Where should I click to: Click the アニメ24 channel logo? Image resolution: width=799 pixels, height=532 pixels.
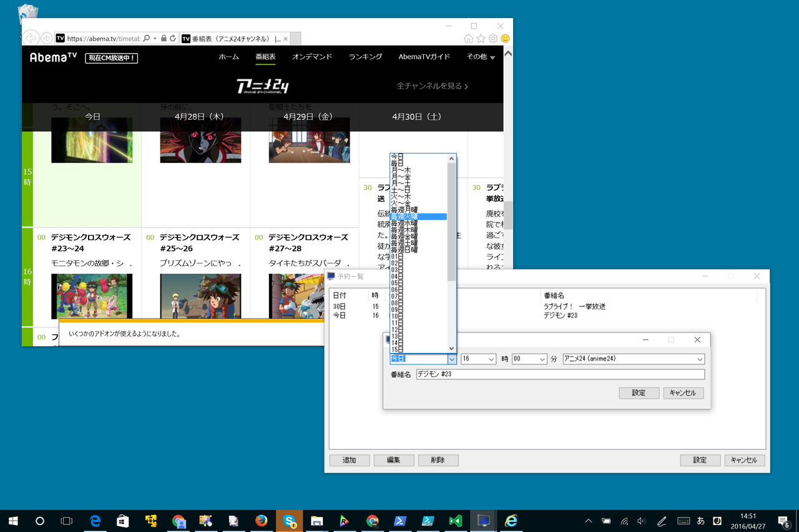262,86
